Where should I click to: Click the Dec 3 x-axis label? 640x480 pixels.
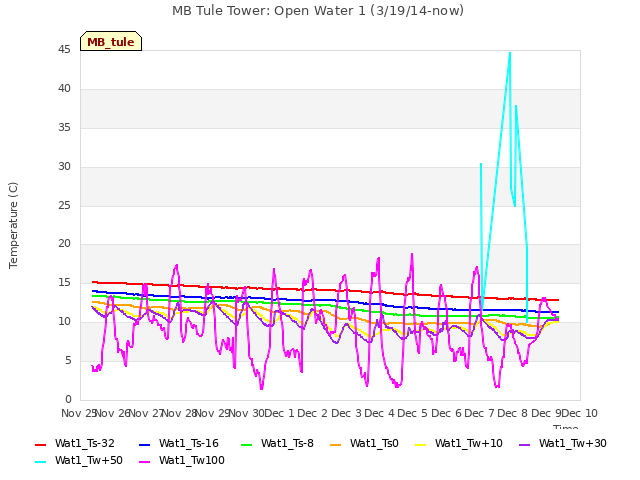(346, 413)
